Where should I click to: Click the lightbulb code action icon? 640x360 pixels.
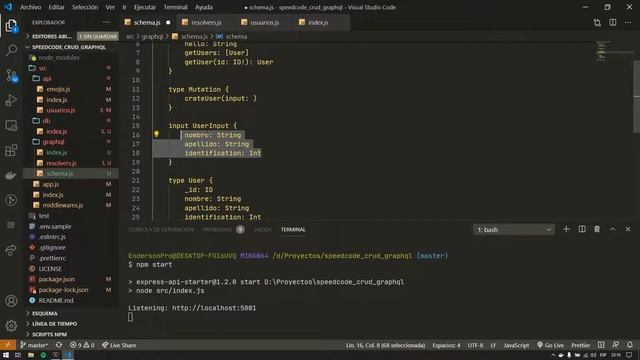pyautogui.click(x=156, y=134)
